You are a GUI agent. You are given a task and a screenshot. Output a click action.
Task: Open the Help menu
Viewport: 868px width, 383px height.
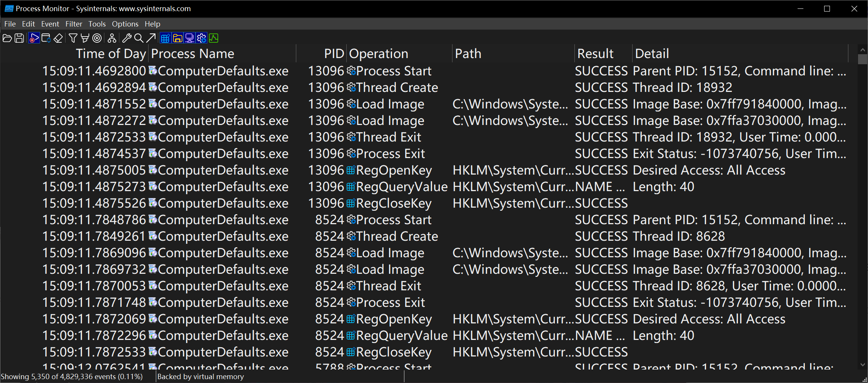152,24
